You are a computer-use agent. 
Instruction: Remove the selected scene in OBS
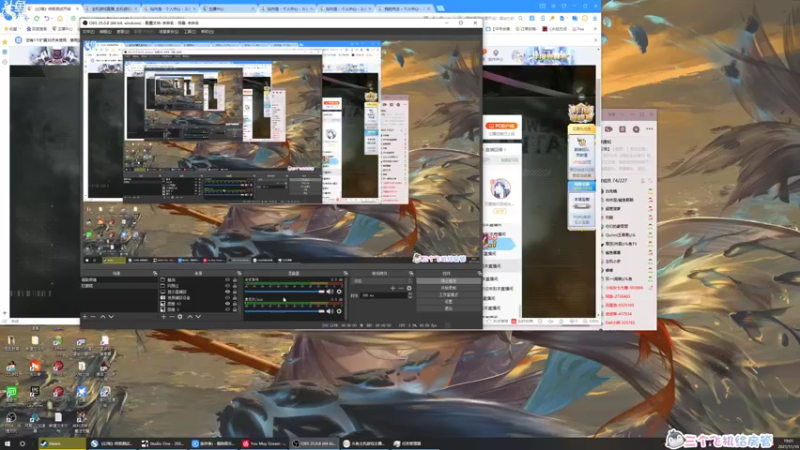pos(93,317)
